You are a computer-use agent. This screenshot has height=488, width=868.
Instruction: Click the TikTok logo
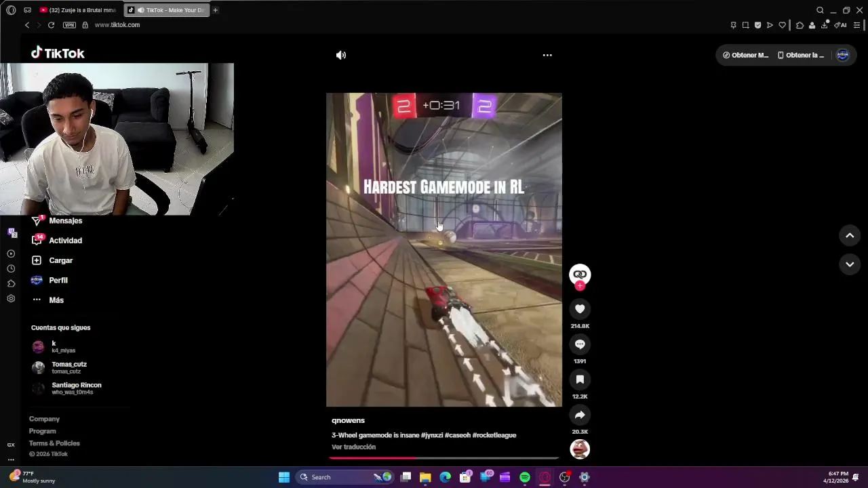click(x=58, y=53)
